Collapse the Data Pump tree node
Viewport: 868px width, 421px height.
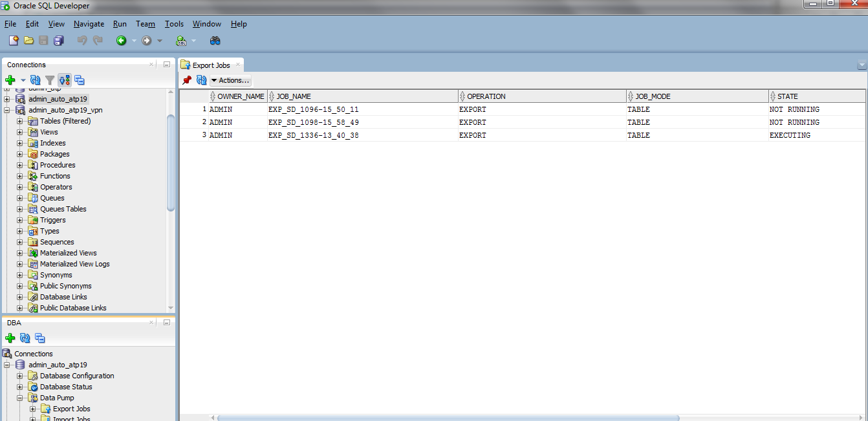(20, 398)
